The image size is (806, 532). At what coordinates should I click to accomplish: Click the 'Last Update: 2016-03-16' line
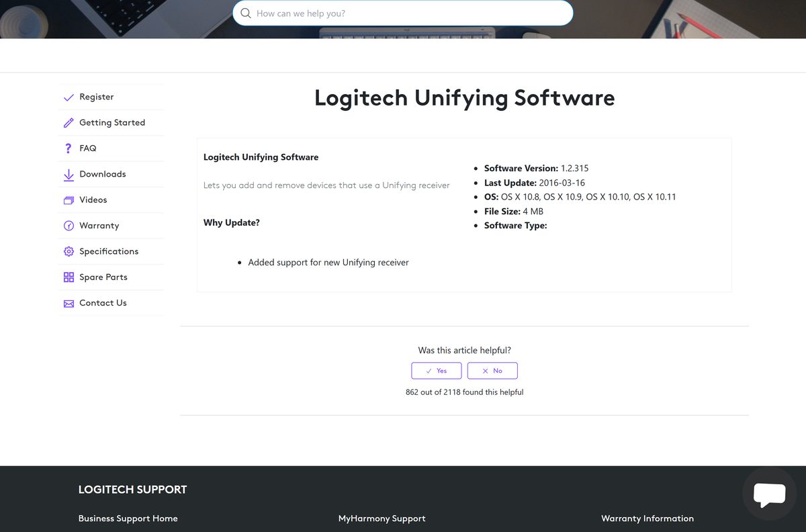(534, 183)
